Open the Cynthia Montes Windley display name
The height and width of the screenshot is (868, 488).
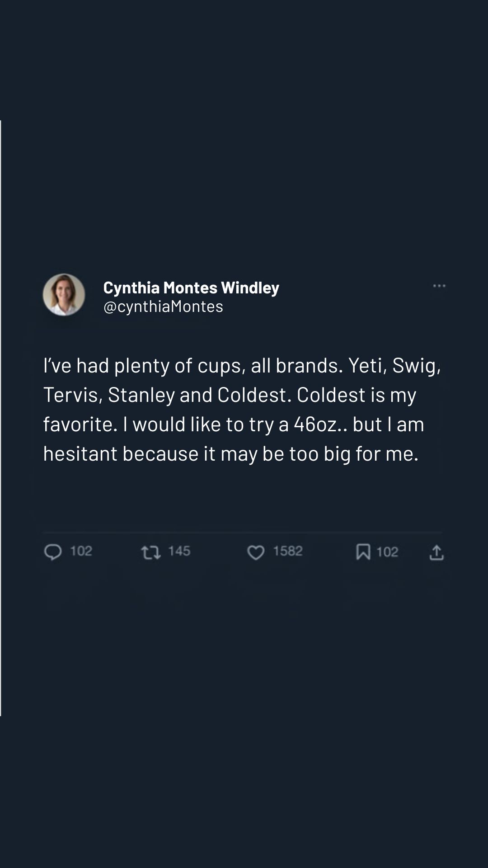[x=191, y=288]
